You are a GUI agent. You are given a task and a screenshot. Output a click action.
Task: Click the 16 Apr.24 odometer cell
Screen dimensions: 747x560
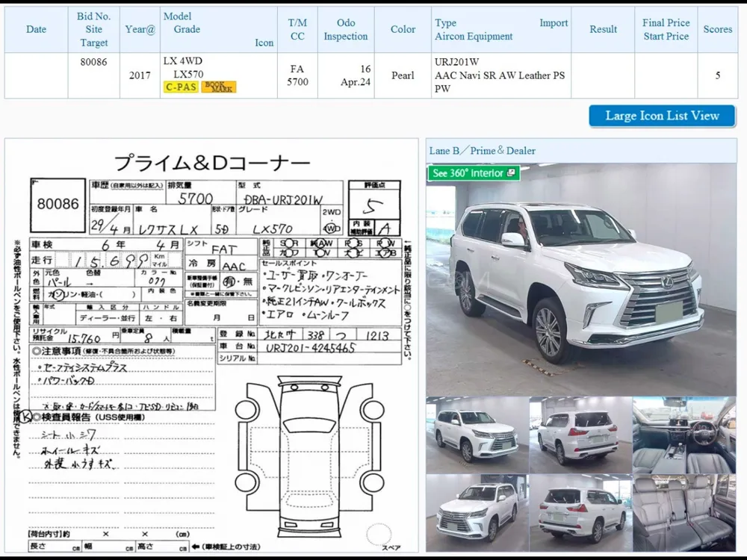pos(346,75)
